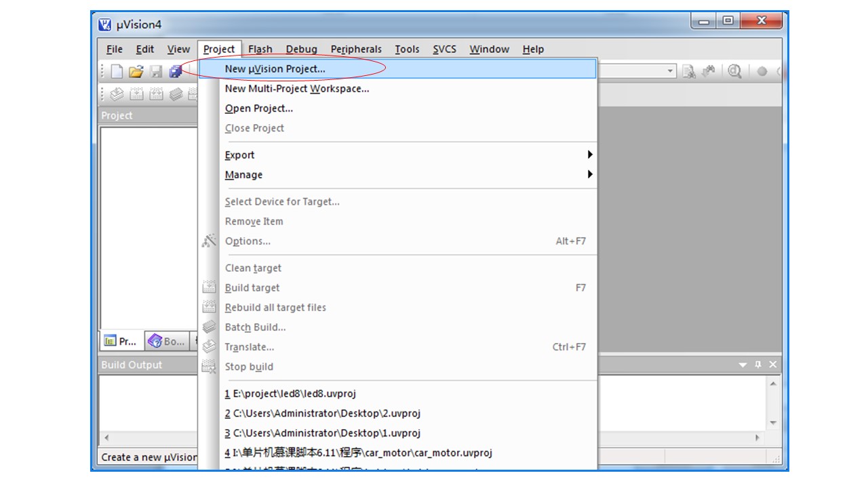Click the Rebuild toolbar icon
Viewport: 868px width, 488px height.
point(156,95)
